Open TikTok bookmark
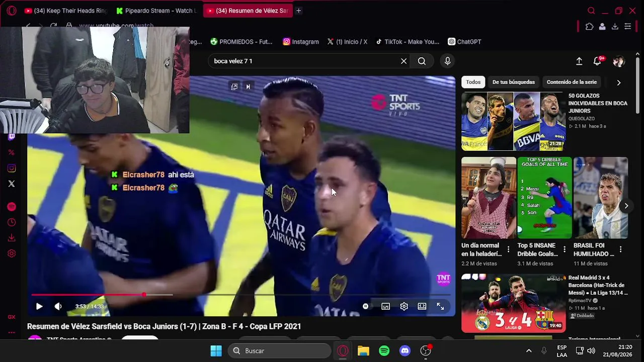The height and width of the screenshot is (362, 644). (x=408, y=42)
